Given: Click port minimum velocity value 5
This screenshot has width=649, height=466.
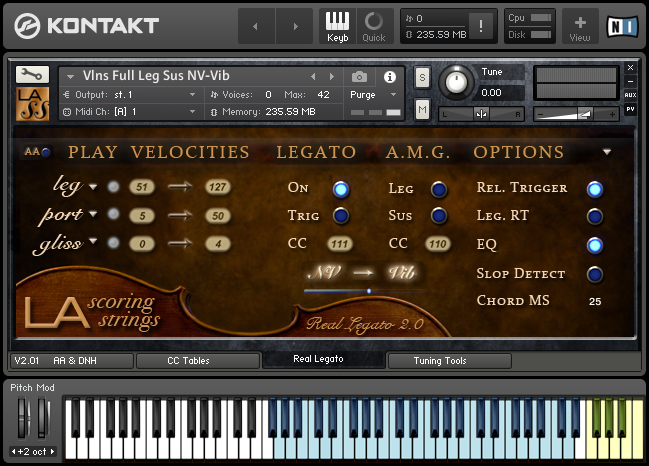Looking at the screenshot, I should [x=142, y=216].
